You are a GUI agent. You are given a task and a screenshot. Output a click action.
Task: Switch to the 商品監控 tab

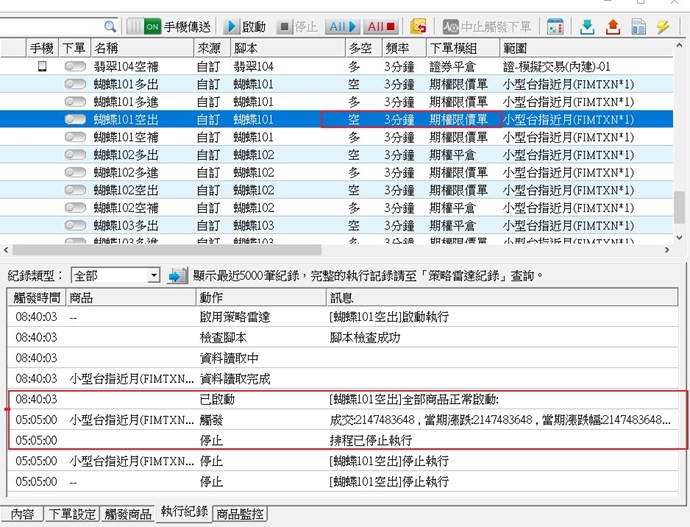tap(241, 514)
